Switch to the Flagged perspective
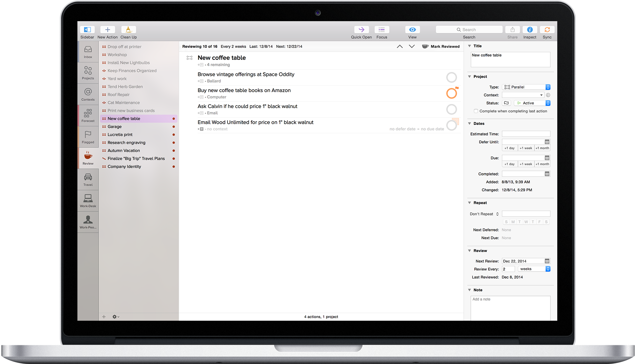The height and width of the screenshot is (364, 635). click(88, 136)
